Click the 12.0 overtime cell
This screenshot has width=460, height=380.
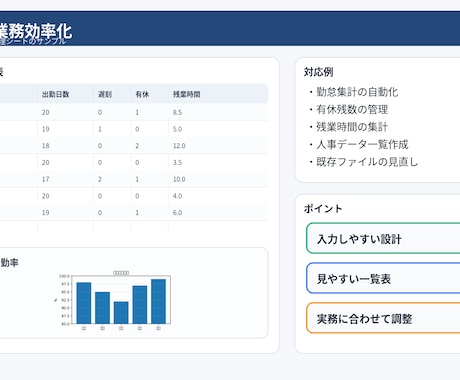pos(179,146)
